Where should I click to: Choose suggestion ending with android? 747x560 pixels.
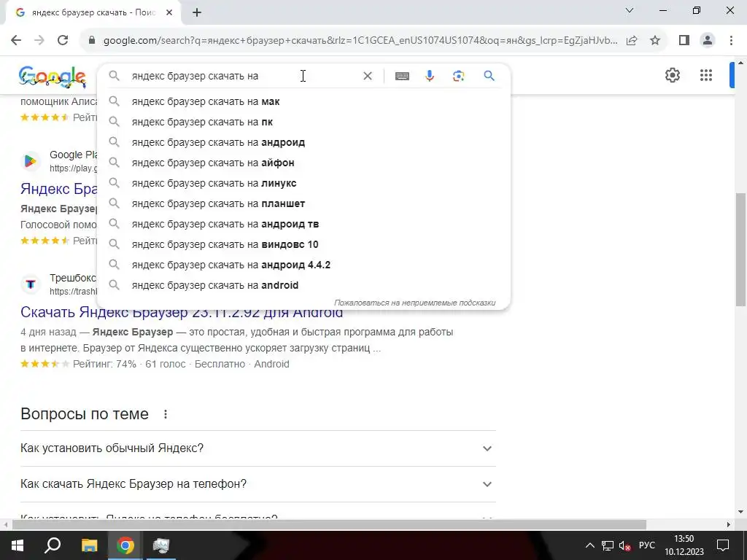coord(303,285)
